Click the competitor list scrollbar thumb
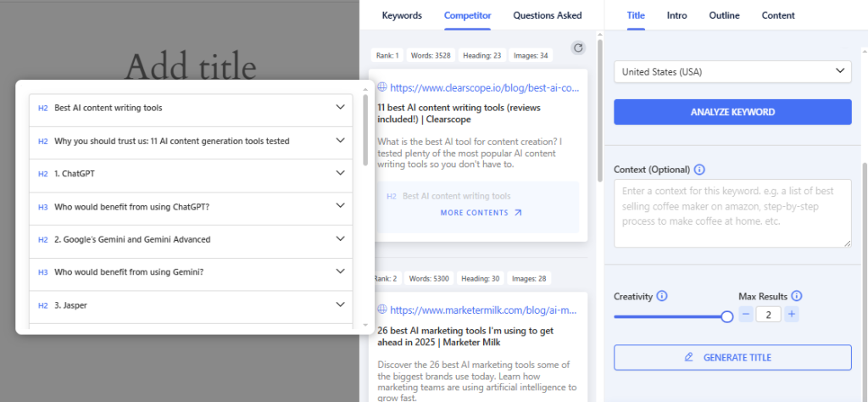Viewport: 868px width, 402px height. [599, 110]
